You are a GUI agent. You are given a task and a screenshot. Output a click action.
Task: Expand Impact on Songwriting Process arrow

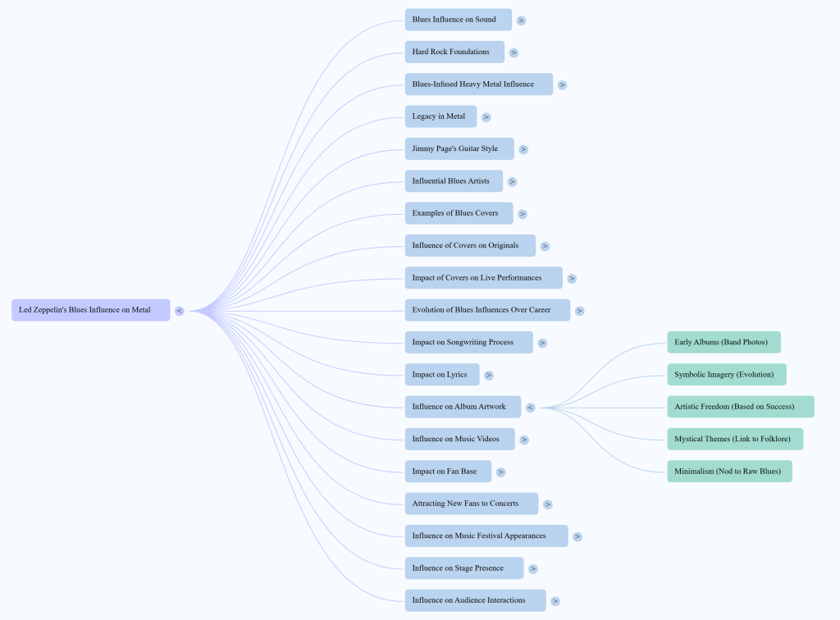[542, 343]
